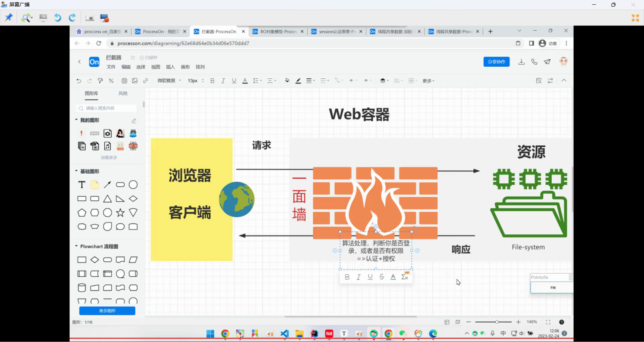Open Chrome from the Windows taskbar
This screenshot has height=342, width=644.
(225, 334)
